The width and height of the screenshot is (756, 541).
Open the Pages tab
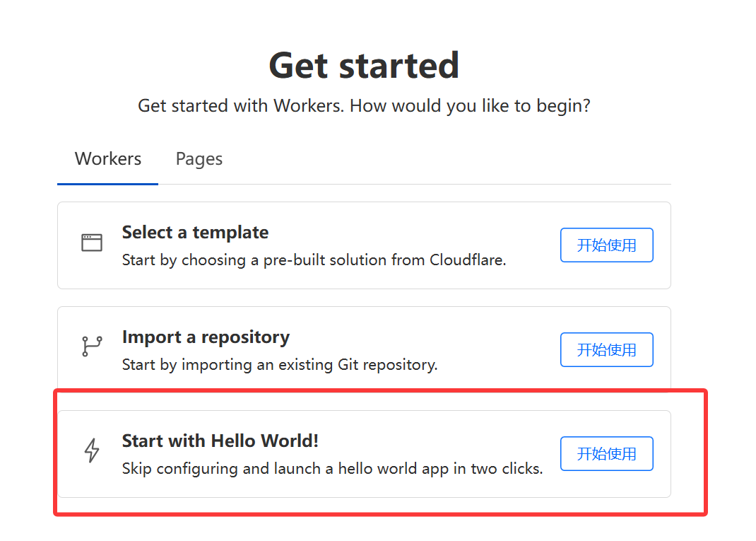tap(199, 159)
